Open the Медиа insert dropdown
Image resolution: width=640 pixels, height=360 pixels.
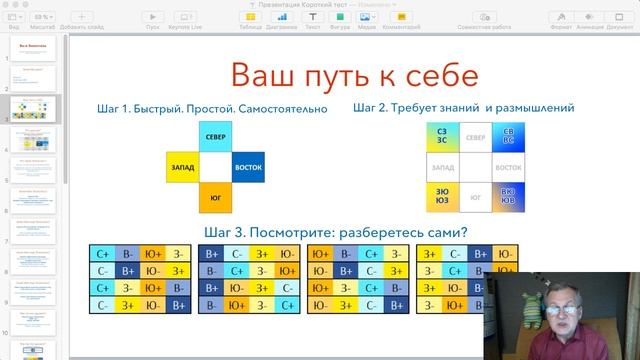[367, 17]
